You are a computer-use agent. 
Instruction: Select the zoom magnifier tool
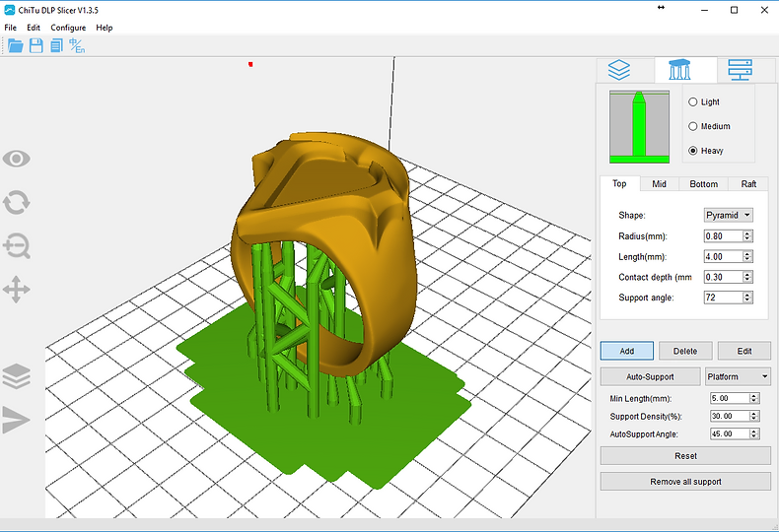pos(17,246)
